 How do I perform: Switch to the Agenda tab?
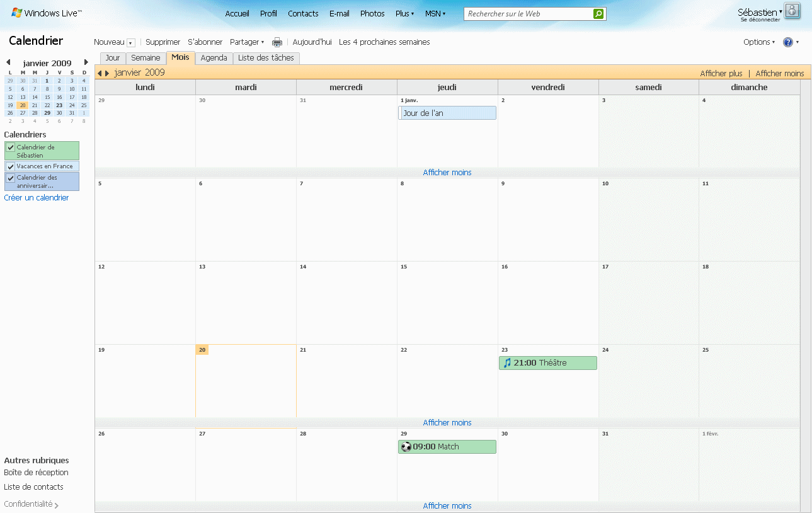click(214, 58)
